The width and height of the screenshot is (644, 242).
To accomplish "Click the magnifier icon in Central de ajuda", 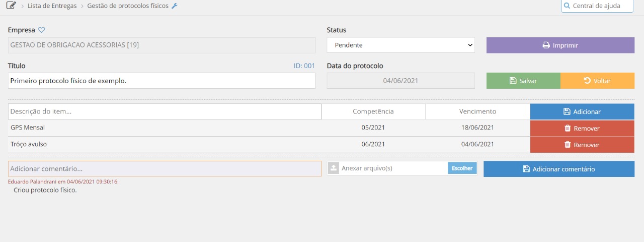I will 568,6.
